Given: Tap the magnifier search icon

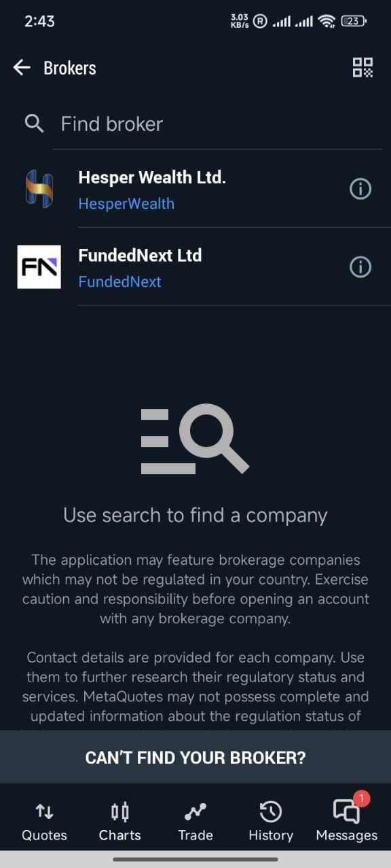Looking at the screenshot, I should click(34, 123).
